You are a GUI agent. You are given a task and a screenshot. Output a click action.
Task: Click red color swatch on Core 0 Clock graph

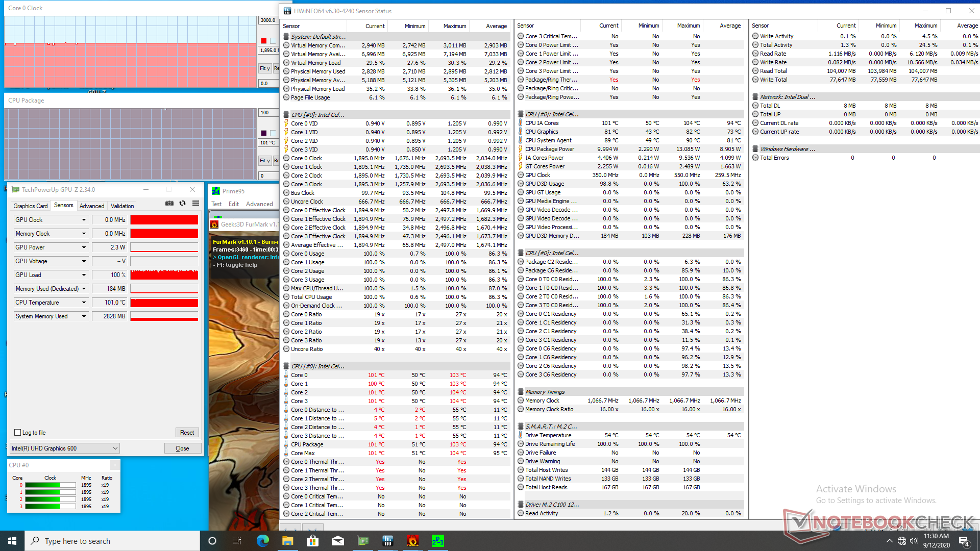pos(263,41)
